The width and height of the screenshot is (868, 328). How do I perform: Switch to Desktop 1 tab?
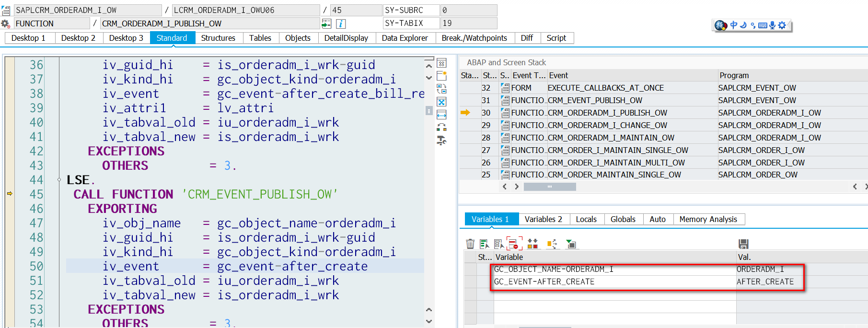[x=28, y=38]
